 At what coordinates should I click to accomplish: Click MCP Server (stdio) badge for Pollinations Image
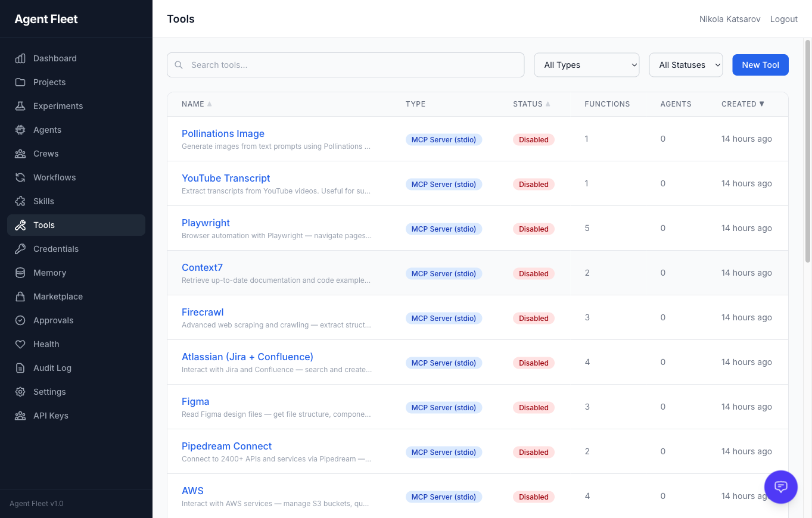(x=444, y=139)
